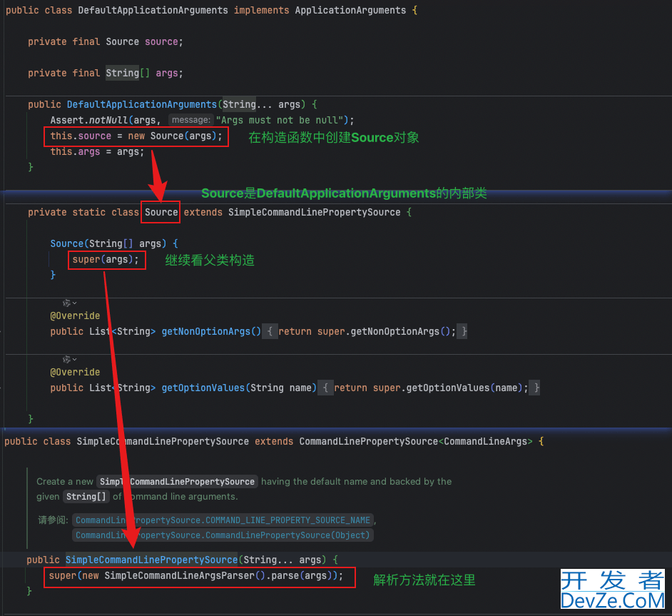Screen dimensions: 672x616
Task: Expand folded closing brace of getOptionValues body
Action: (x=534, y=388)
